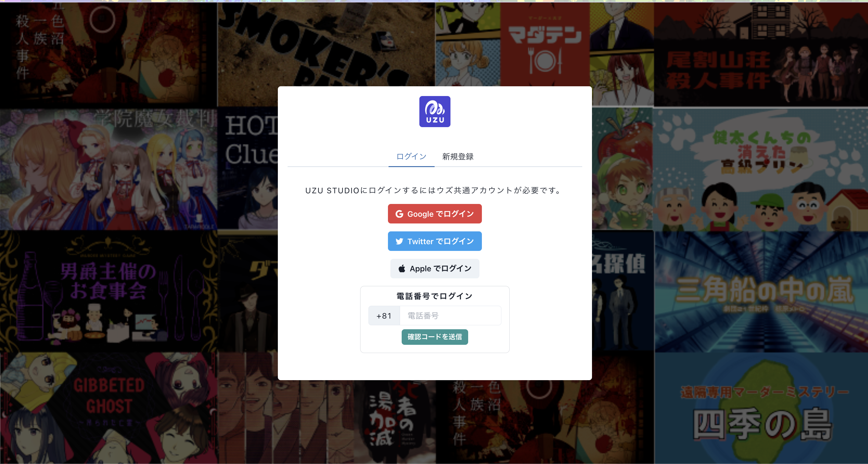Click the 四季の島 background thumbnail
The height and width of the screenshot is (464, 868).
[761, 408]
